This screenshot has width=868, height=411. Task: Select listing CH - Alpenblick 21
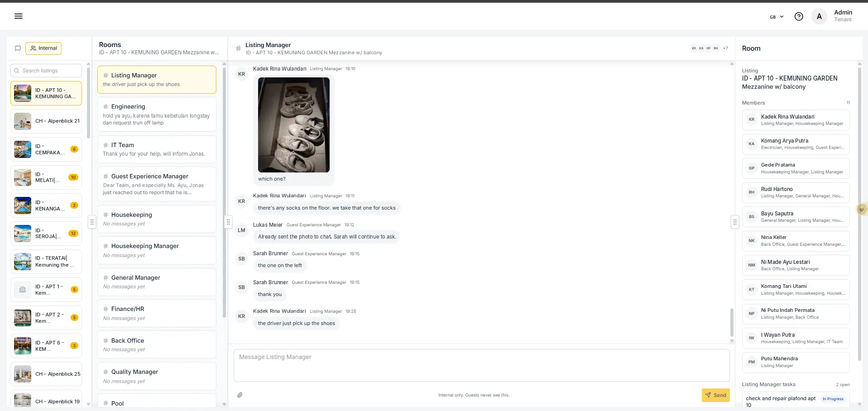(x=46, y=121)
